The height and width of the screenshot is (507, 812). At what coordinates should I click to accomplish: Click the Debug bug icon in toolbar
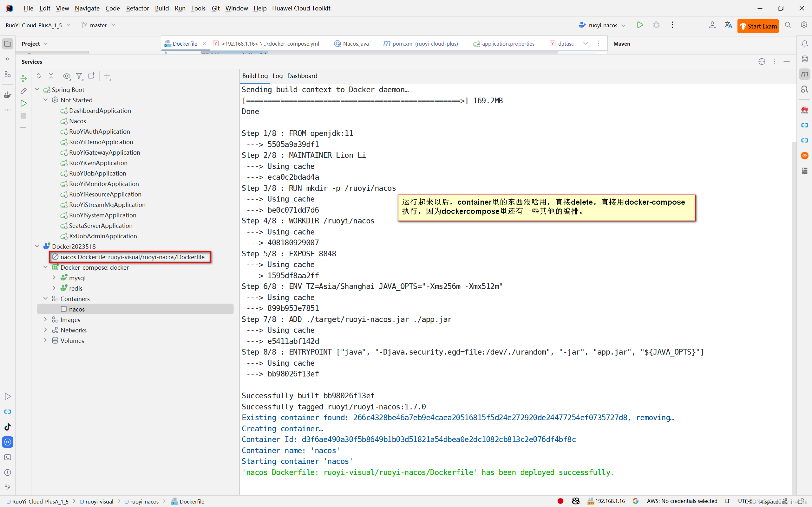point(656,25)
